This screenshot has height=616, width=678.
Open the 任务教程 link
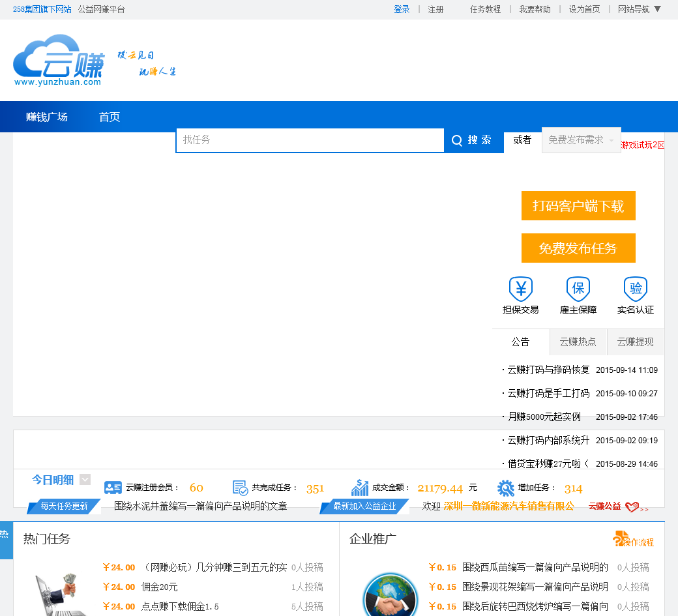485,10
